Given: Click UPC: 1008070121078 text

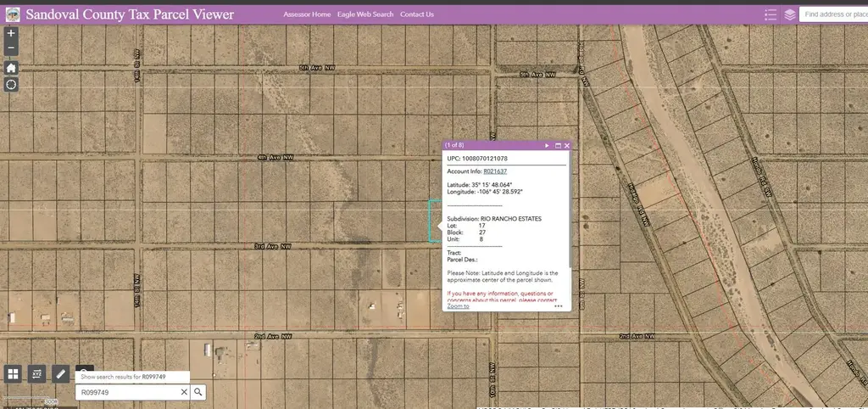Looking at the screenshot, I should point(477,159).
